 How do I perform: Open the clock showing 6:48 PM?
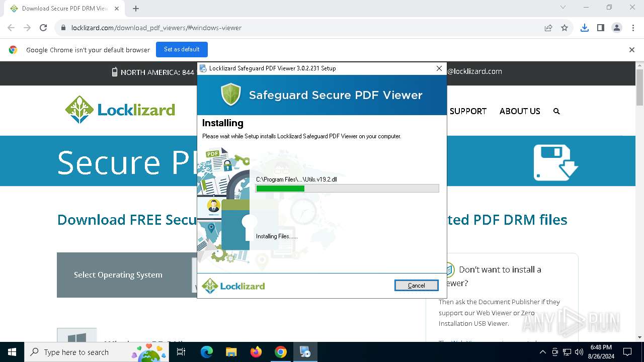pyautogui.click(x=601, y=352)
